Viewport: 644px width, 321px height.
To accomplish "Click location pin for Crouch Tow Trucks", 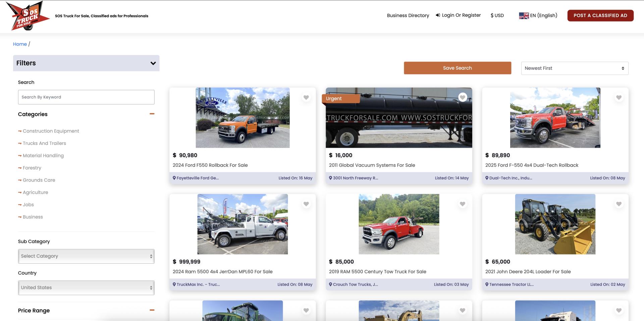I will coord(331,284).
